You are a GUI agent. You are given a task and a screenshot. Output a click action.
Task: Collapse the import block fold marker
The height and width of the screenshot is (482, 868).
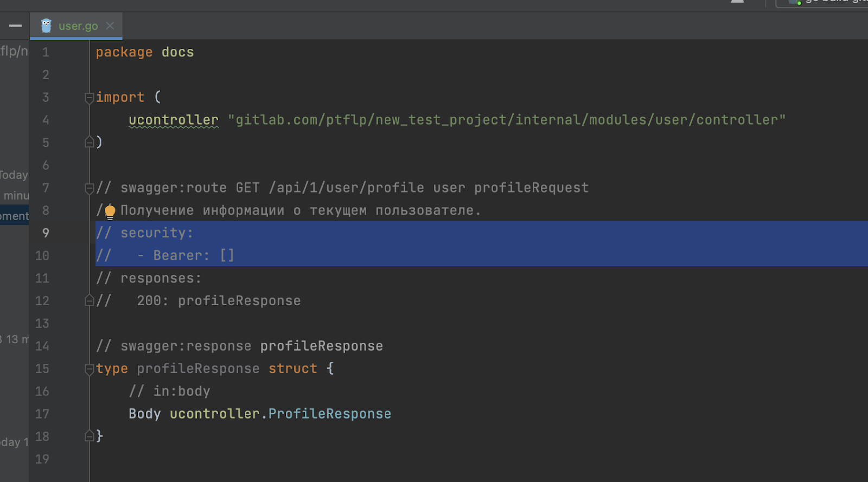pos(90,98)
